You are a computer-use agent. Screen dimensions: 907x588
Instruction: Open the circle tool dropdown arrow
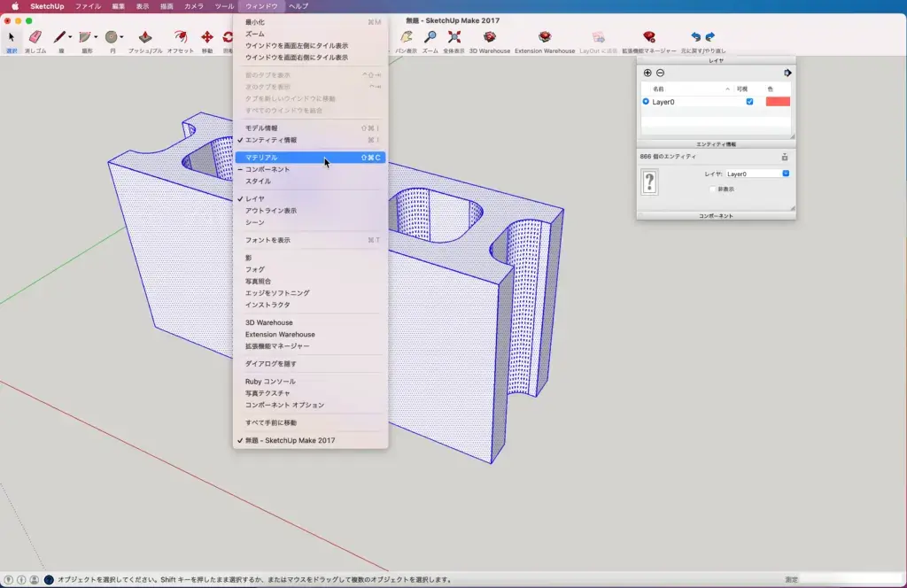click(121, 37)
